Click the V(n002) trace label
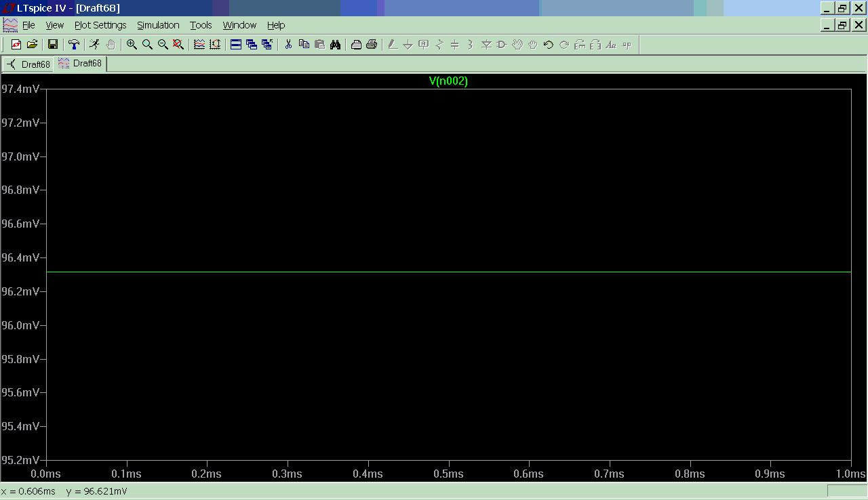 (x=448, y=81)
